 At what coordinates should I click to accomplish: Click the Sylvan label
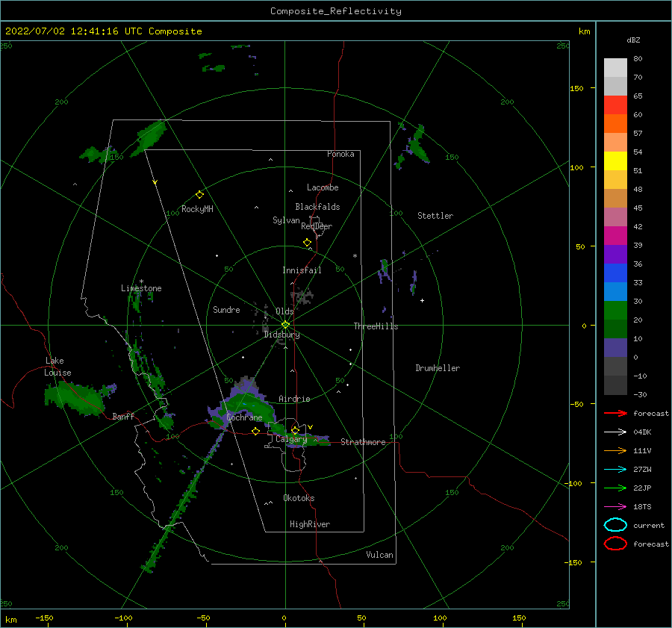[x=286, y=220]
